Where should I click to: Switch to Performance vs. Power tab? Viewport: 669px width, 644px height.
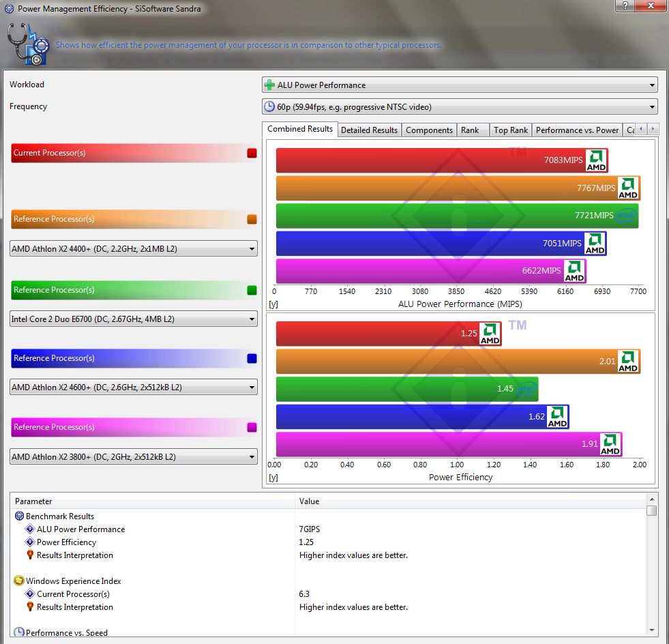point(577,130)
